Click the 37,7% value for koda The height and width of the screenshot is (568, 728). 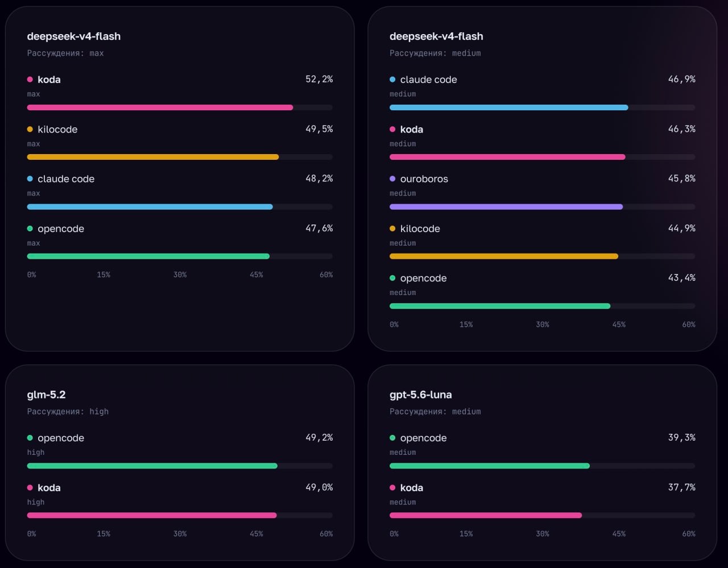pyautogui.click(x=681, y=487)
